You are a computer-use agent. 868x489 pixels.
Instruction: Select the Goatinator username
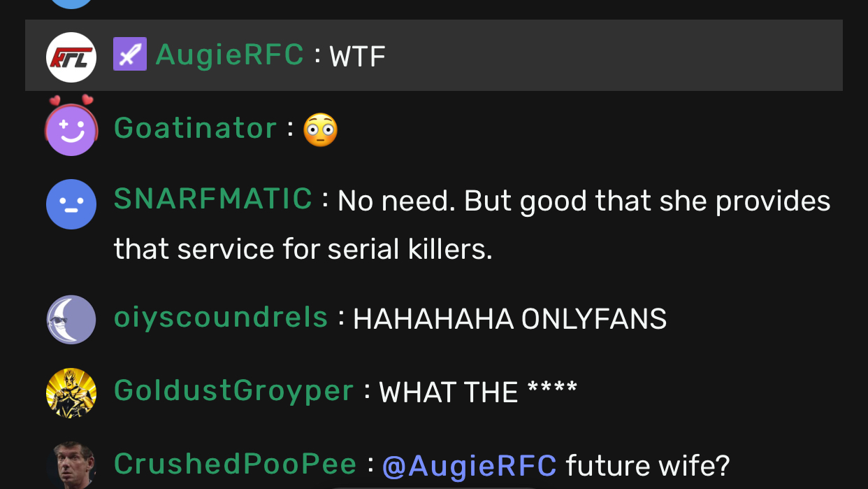[x=196, y=128]
